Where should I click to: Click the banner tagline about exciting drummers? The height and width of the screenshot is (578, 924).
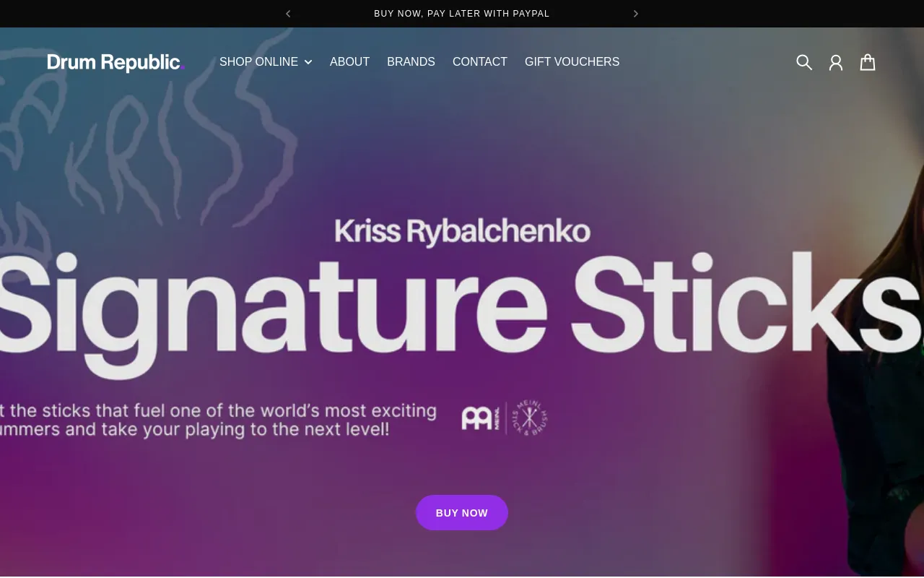217,420
